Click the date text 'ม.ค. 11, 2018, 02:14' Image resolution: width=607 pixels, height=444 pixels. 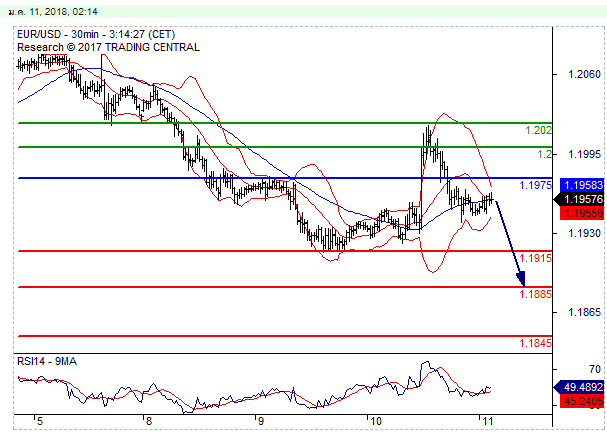point(53,12)
